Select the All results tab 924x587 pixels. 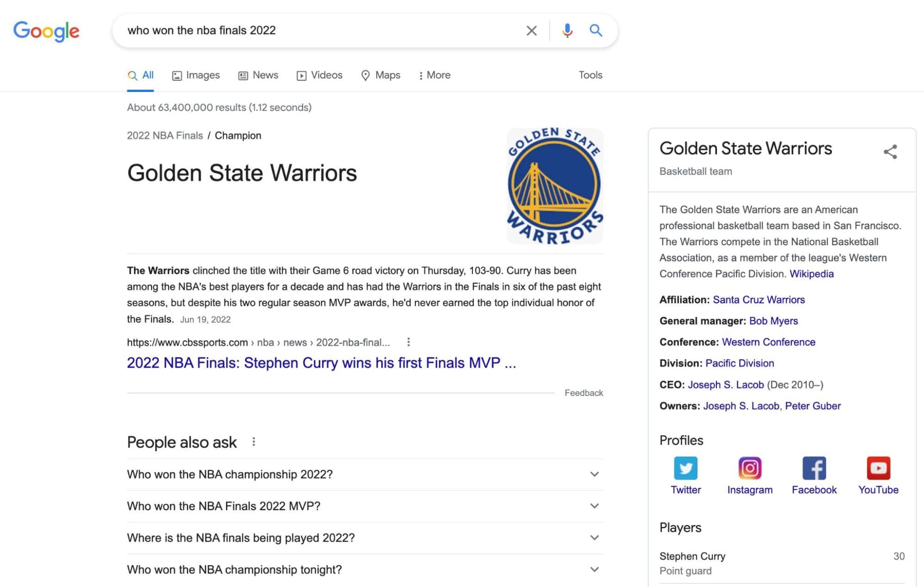141,75
